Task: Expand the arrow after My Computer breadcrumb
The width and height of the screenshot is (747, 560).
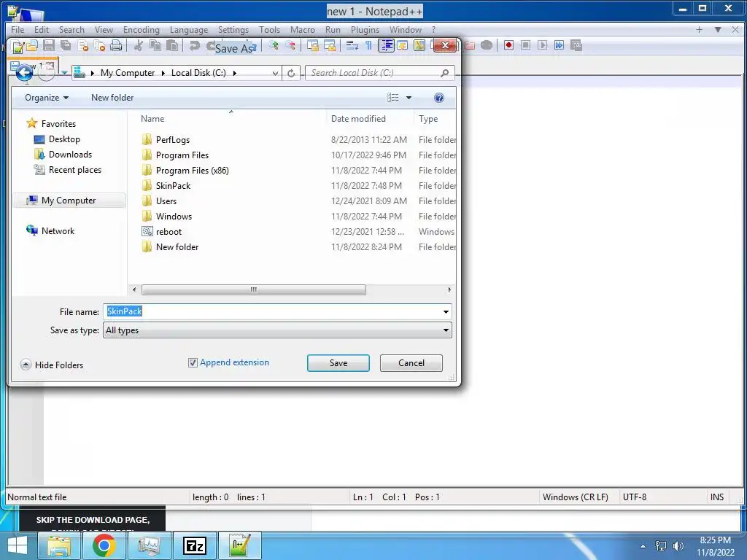Action: tap(163, 73)
